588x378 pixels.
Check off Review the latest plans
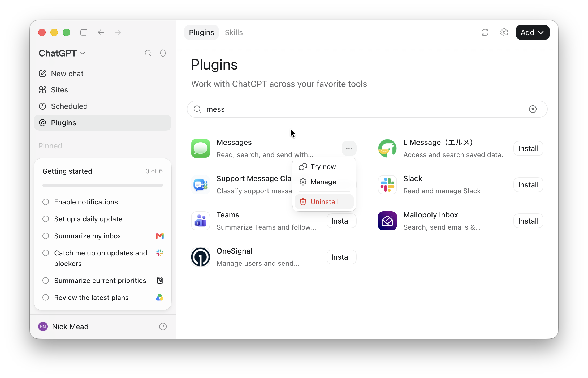pos(46,298)
